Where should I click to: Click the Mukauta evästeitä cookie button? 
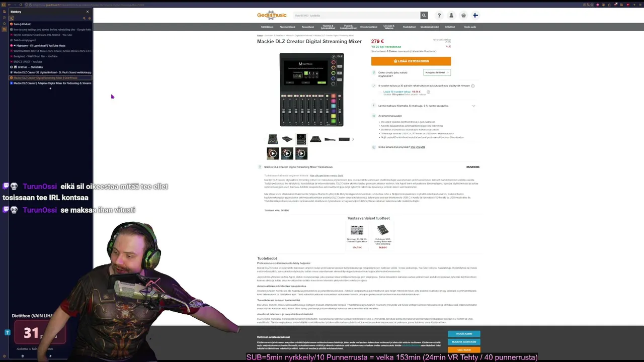point(464,342)
